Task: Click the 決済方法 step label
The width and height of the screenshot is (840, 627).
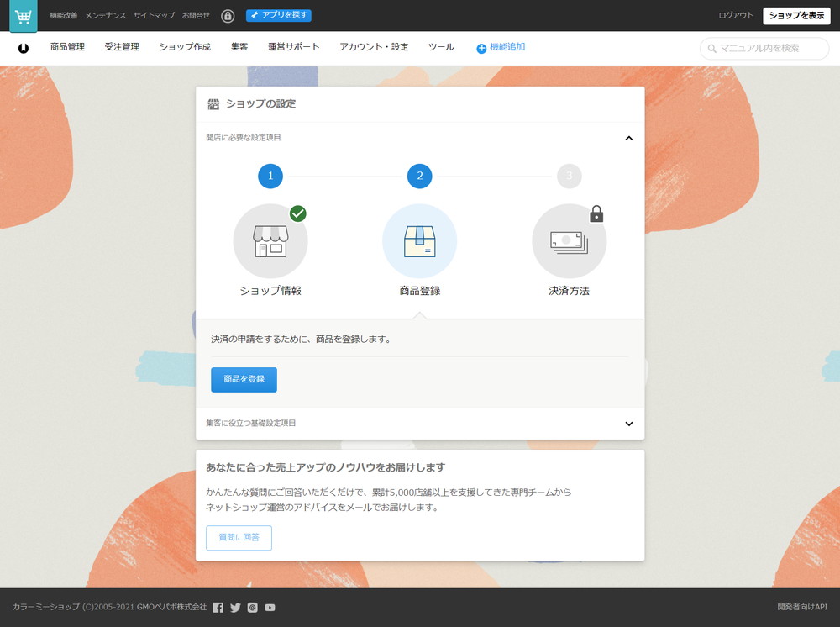Action: [569, 291]
